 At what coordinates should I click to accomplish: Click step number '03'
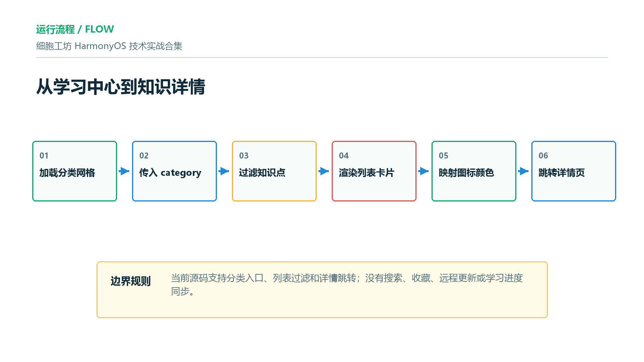coord(244,156)
